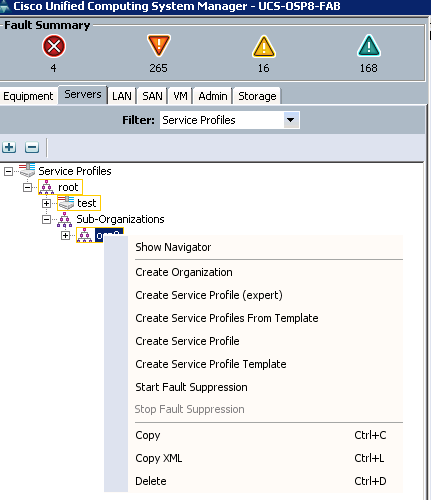Click the Service Profiles filter combo box

[230, 120]
